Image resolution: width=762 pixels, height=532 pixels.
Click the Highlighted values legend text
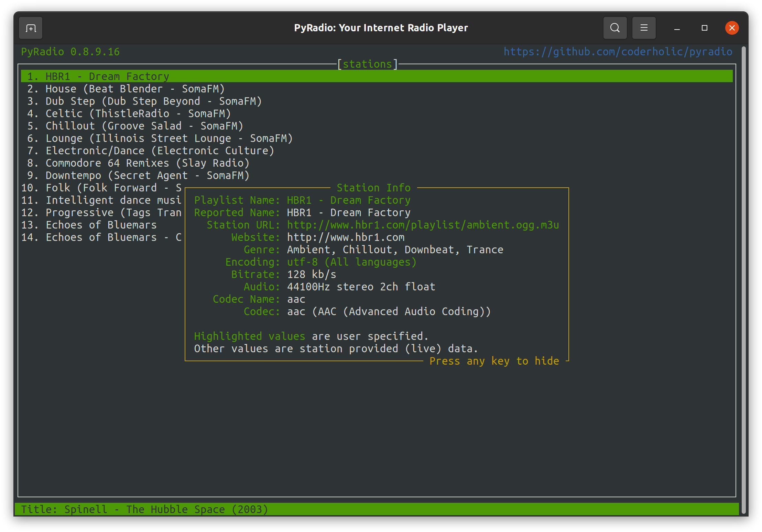coord(250,336)
